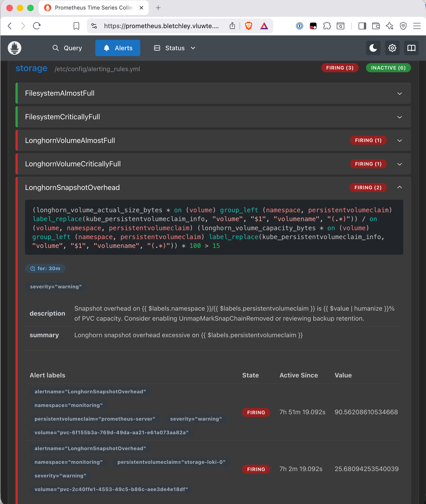Open site settings icon in address bar
The width and height of the screenshot is (426, 504).
pos(94,26)
